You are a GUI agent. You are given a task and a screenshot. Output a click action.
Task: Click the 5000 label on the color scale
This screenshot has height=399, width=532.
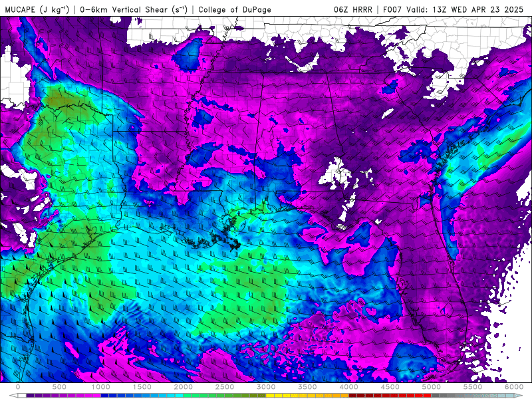coord(432,387)
